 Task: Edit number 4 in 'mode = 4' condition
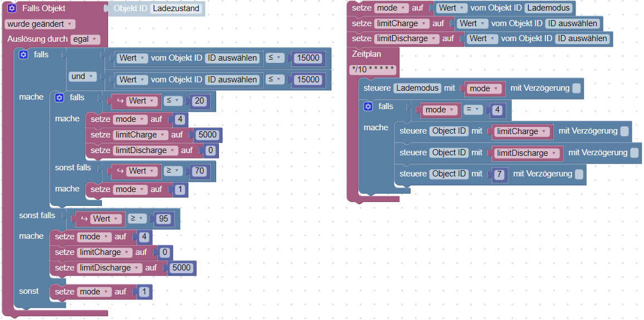(497, 110)
